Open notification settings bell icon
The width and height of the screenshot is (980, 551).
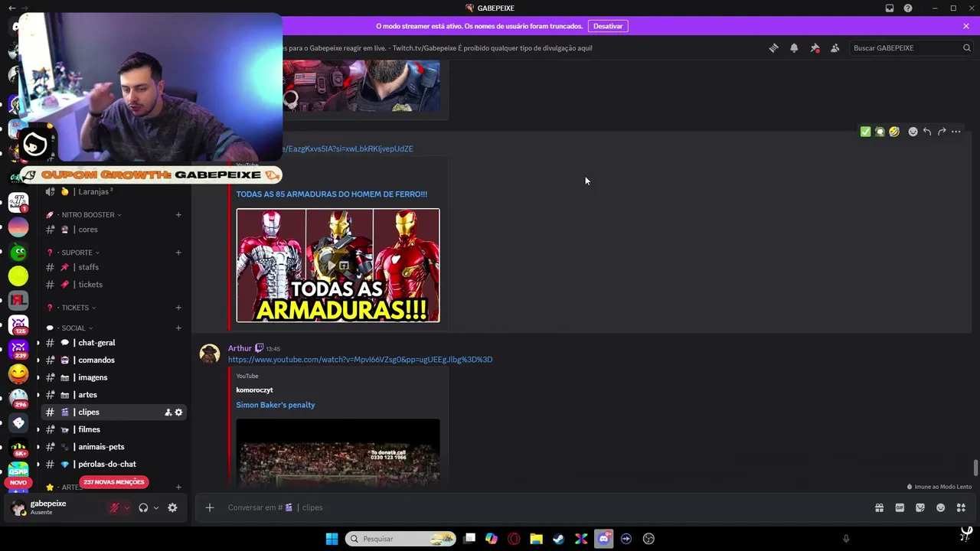[794, 47]
